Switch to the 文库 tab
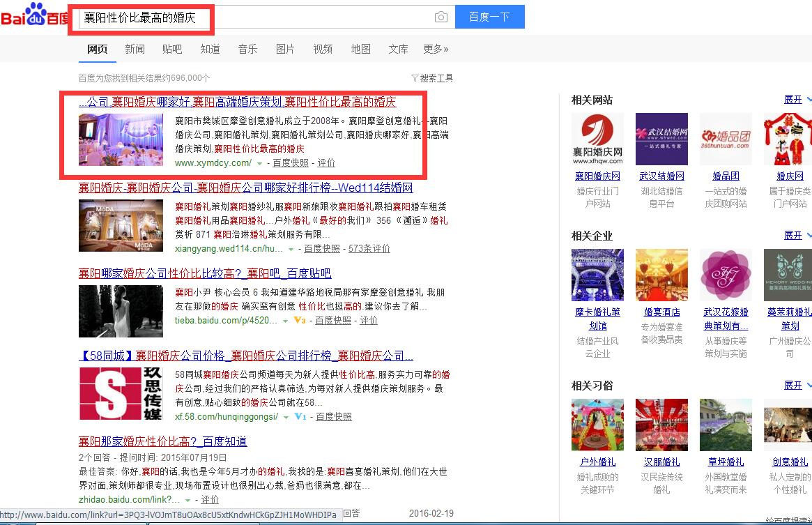 (398, 49)
